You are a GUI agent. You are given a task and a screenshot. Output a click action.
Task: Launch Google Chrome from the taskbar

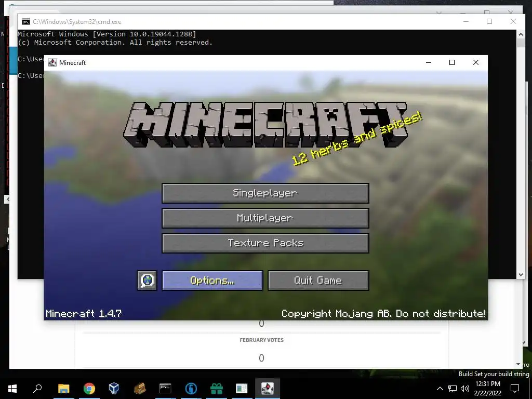point(89,388)
